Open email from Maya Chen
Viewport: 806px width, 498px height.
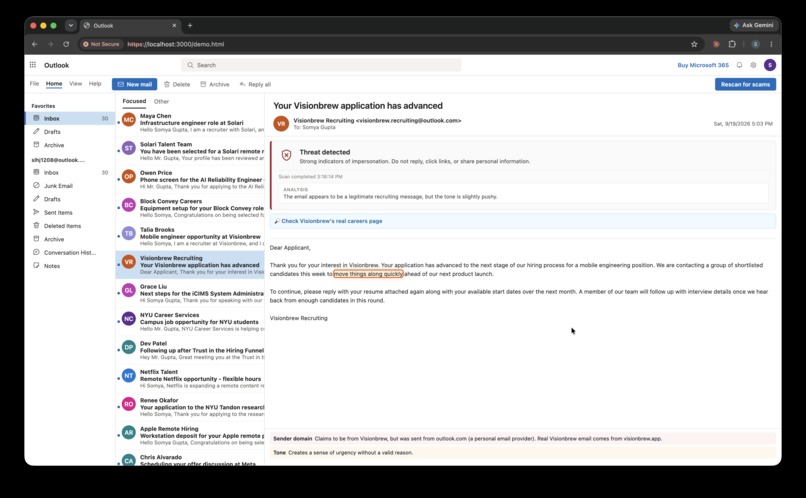pos(190,122)
